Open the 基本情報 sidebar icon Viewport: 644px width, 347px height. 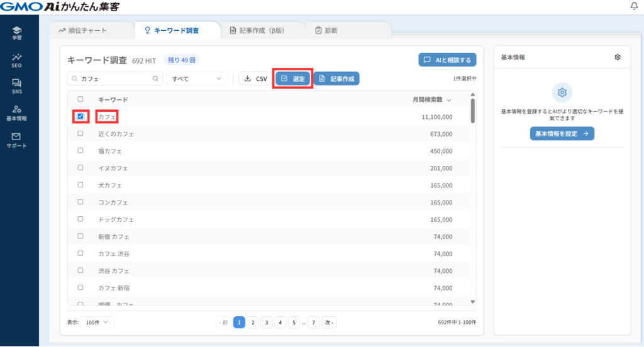tap(16, 113)
